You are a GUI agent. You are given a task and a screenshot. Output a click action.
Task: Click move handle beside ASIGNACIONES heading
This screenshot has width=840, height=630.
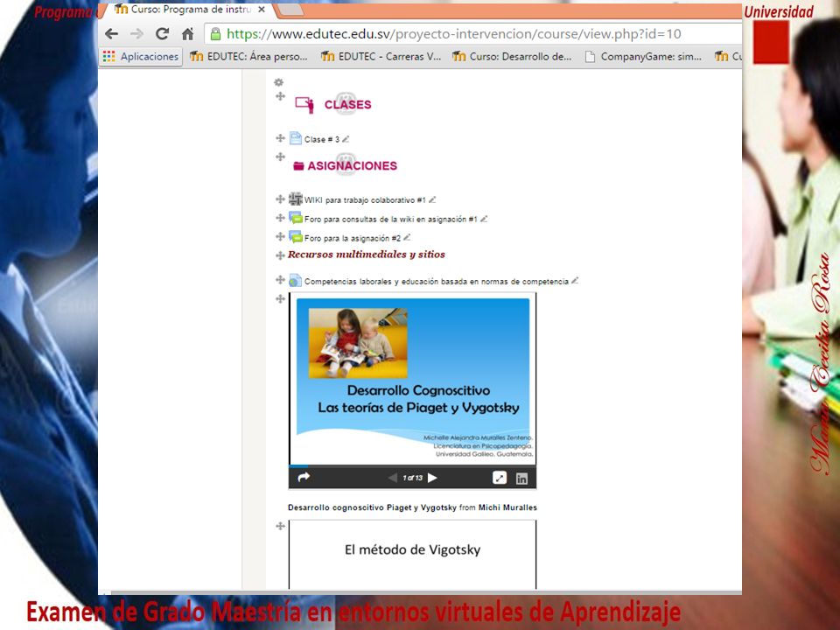pos(280,157)
